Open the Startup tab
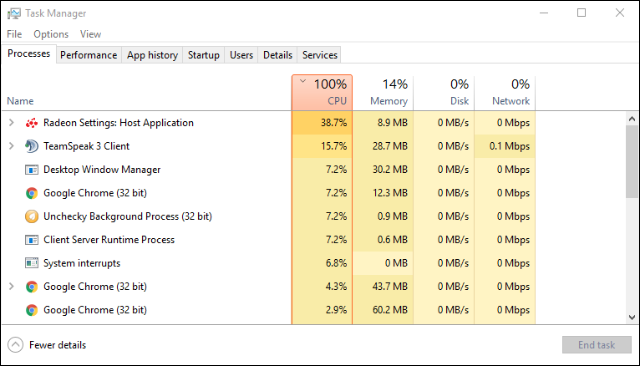This screenshot has height=366, width=640. point(204,55)
